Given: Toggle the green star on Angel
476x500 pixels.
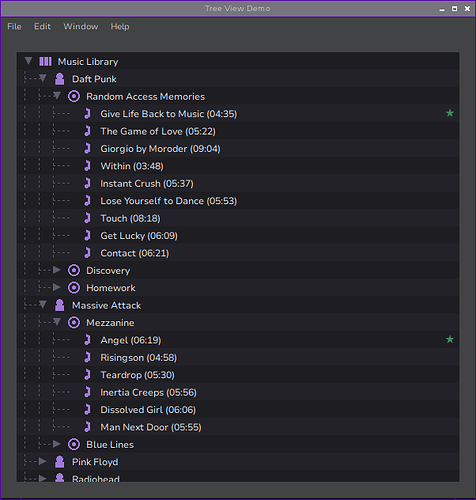Looking at the screenshot, I should point(450,340).
